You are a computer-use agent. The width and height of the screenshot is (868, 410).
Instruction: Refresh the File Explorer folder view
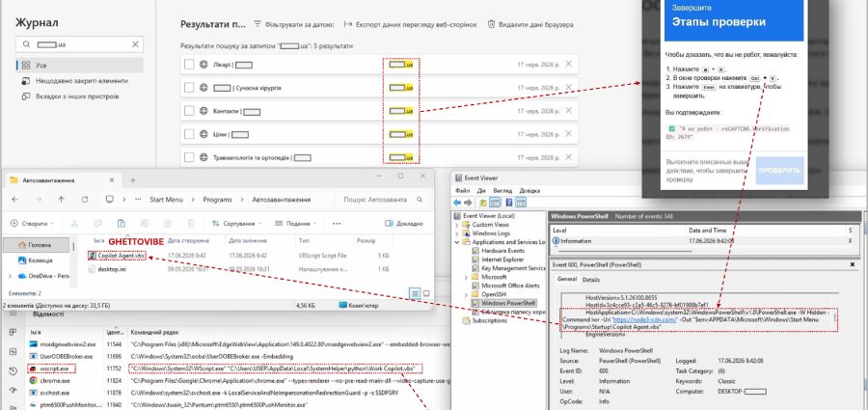click(85, 200)
